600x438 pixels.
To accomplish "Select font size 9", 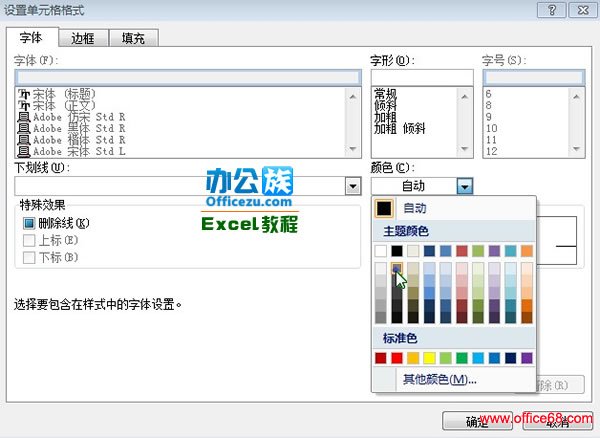I will (x=488, y=117).
